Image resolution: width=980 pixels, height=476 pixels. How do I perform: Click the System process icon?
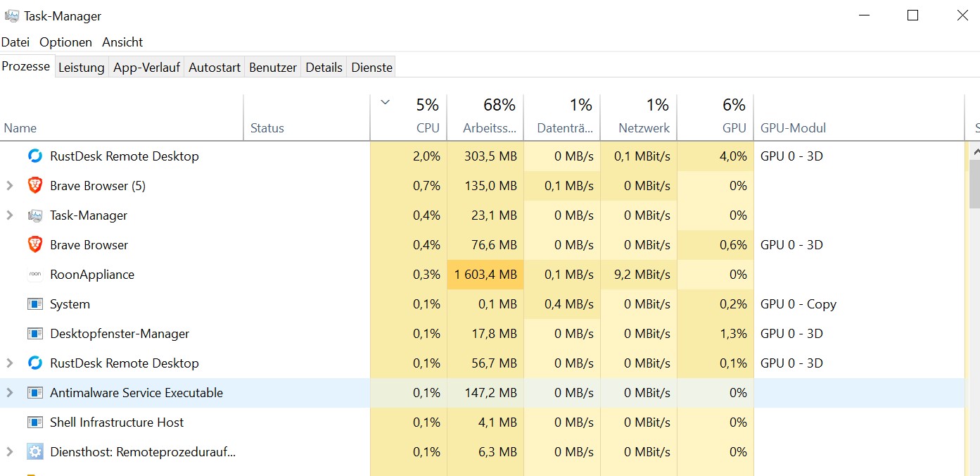[34, 304]
